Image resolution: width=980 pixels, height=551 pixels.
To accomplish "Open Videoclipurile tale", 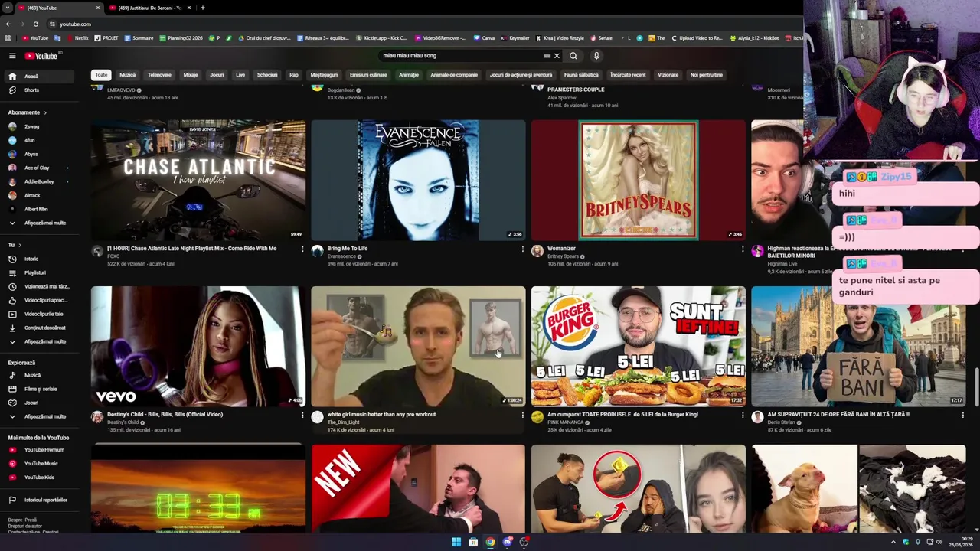I will pyautogui.click(x=38, y=314).
